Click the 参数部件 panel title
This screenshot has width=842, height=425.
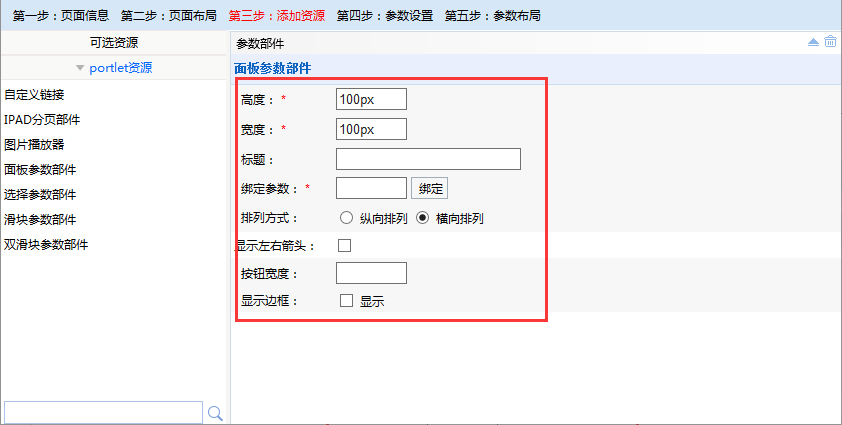[x=260, y=44]
